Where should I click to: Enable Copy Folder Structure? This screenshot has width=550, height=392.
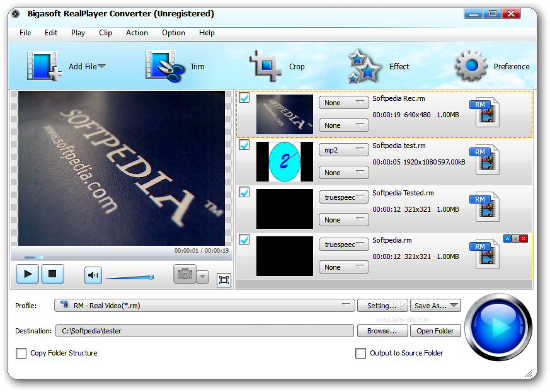point(21,353)
